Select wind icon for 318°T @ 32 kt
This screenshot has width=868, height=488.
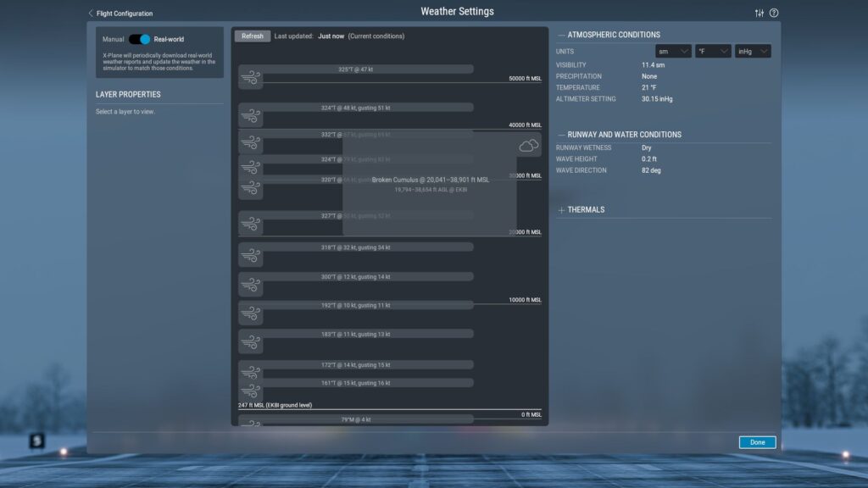click(x=250, y=257)
